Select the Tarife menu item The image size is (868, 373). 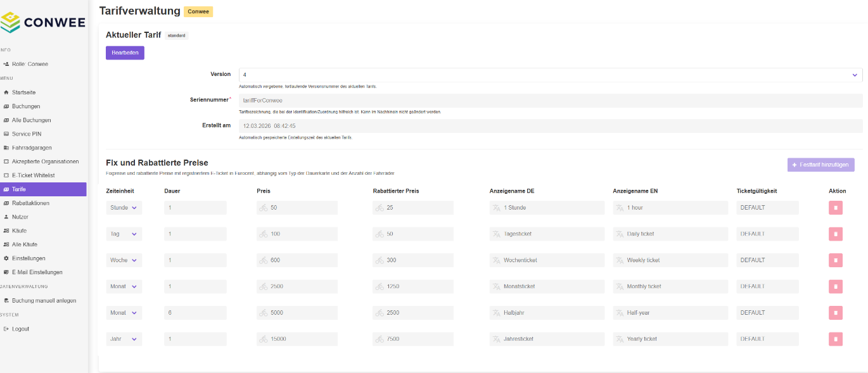(x=43, y=189)
